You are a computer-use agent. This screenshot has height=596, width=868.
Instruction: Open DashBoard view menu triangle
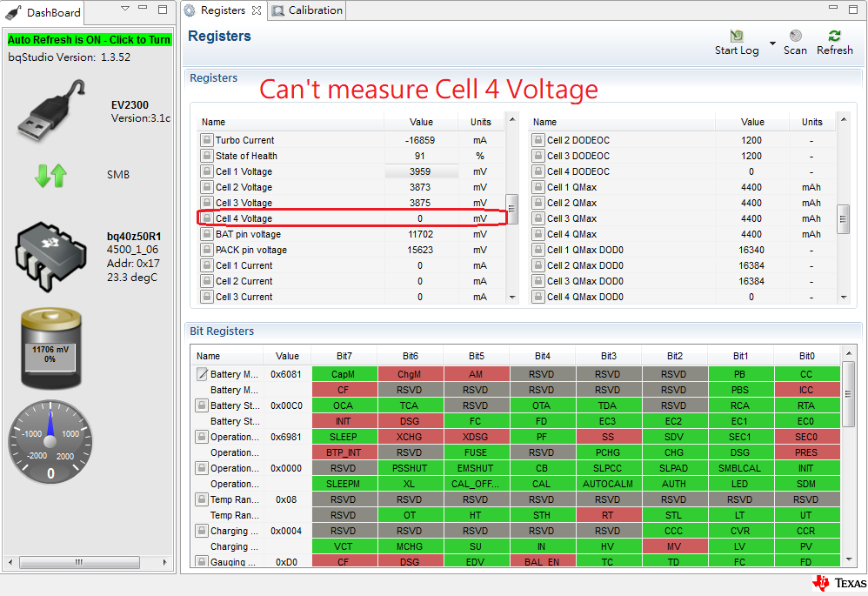click(x=125, y=9)
